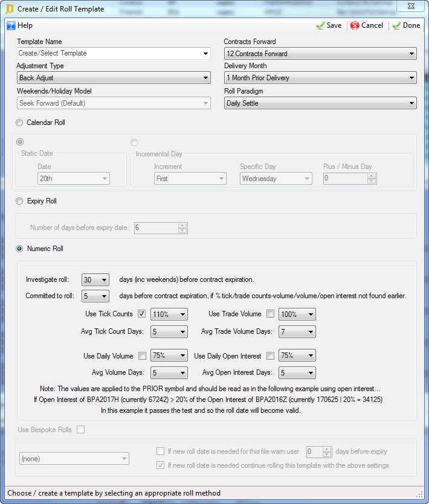Toggle the Use Bespoke Rolls checkbox
This screenshot has height=504, width=429.
(x=81, y=430)
